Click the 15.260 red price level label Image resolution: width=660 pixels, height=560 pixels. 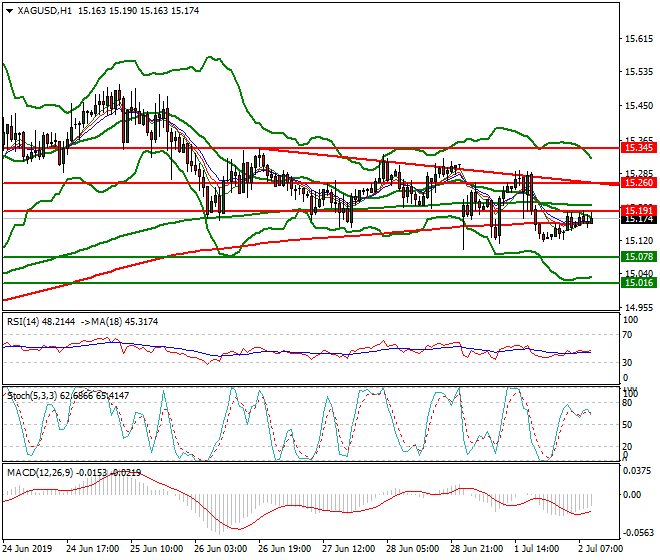[x=639, y=183]
